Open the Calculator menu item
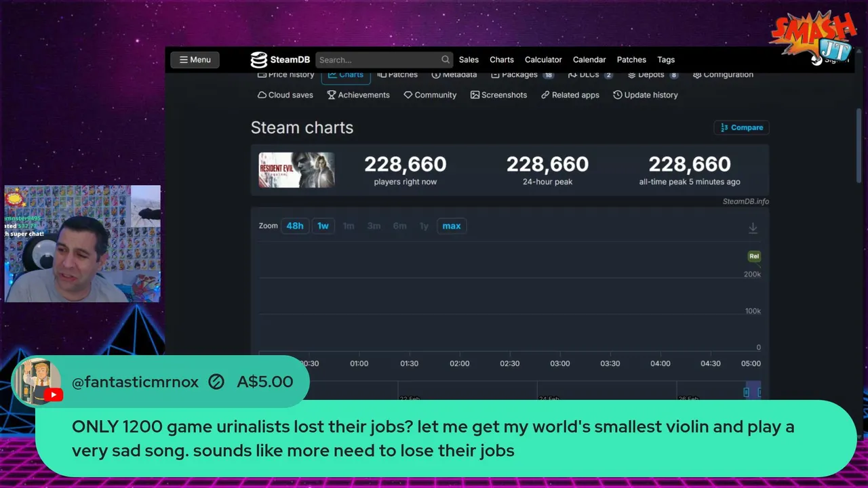Viewport: 868px width, 488px height. click(x=543, y=60)
